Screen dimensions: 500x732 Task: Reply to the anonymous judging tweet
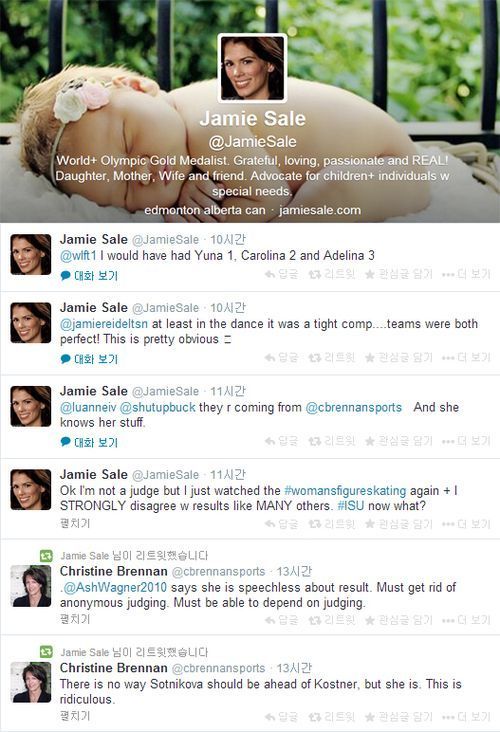coord(281,620)
